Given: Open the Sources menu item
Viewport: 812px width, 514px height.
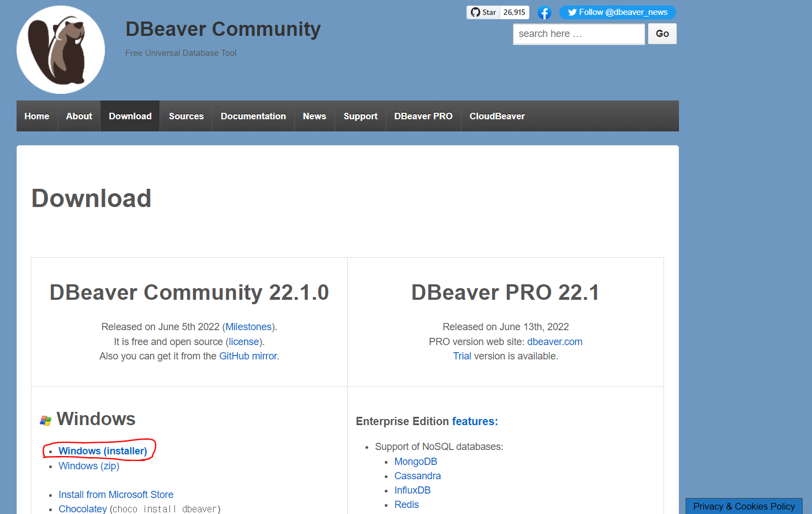Looking at the screenshot, I should tap(186, 116).
